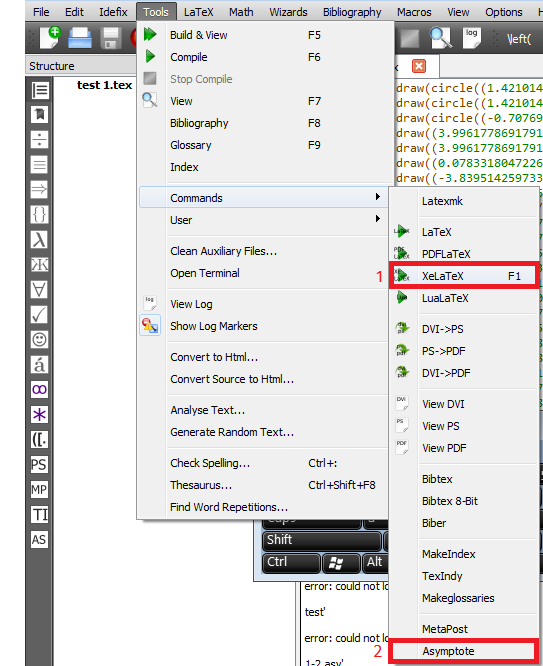Run Latexmk from Commands submenu
Viewport: 543px width, 666px height.
click(x=464, y=201)
